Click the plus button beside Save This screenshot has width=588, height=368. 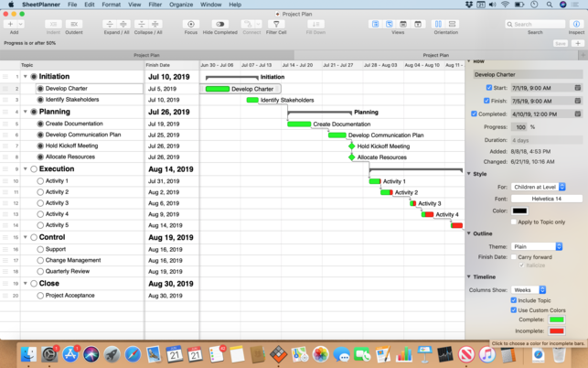[x=578, y=44]
